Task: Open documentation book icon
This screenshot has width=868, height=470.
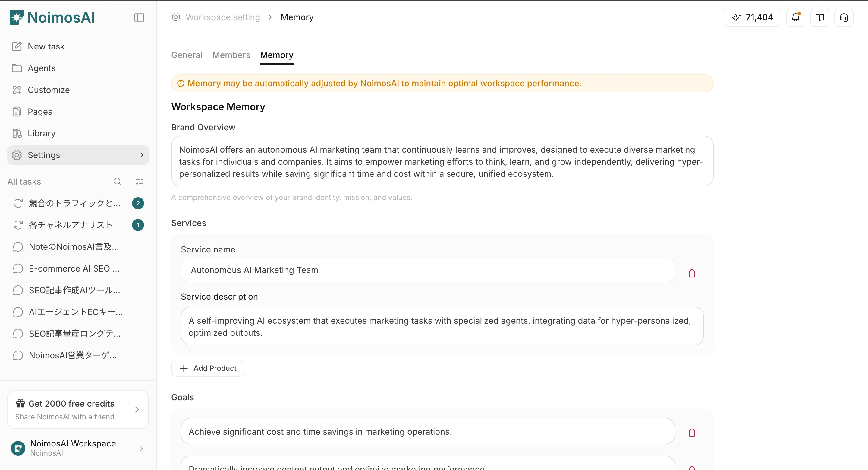Action: tap(819, 17)
